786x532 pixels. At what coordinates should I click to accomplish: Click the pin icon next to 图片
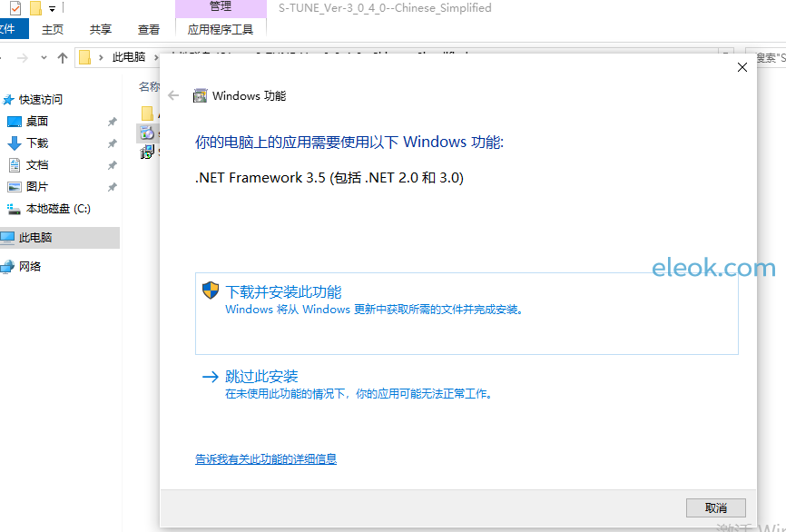tap(113, 187)
